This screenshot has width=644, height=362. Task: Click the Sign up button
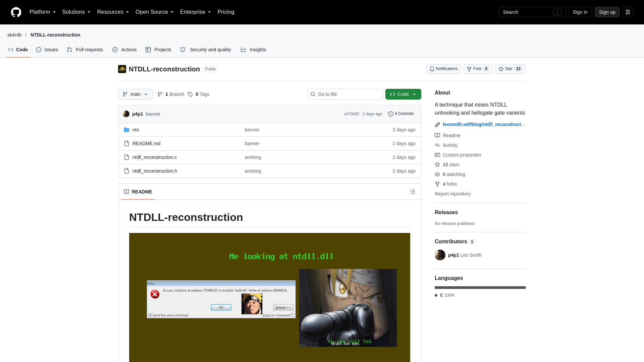click(607, 12)
